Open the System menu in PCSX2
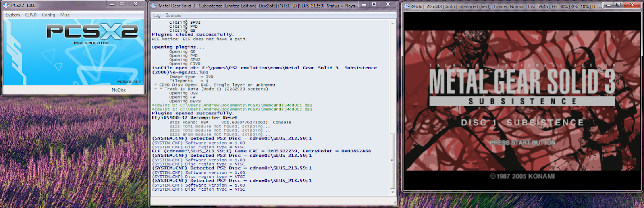Screen dimensions: 644x208 click(13, 15)
